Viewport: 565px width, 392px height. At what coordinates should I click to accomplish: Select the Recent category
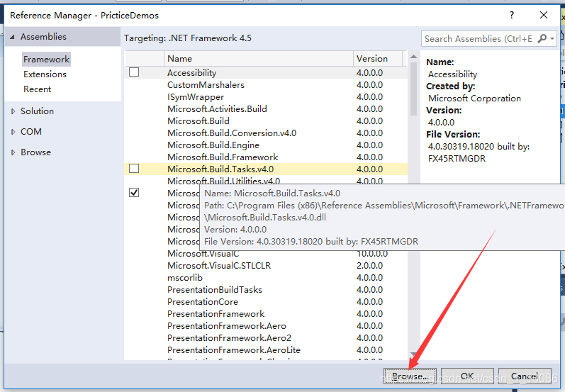[x=37, y=89]
